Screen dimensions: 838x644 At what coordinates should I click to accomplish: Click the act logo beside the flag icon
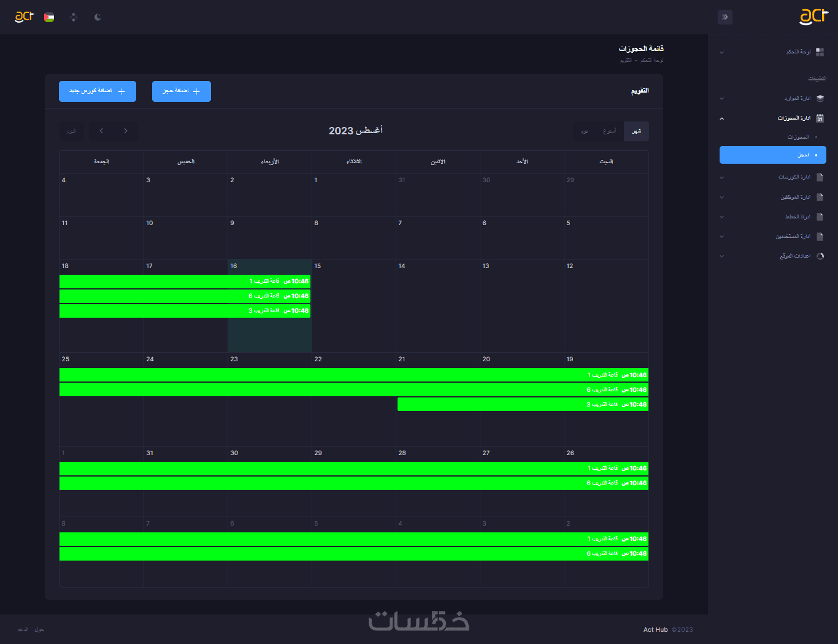point(24,17)
